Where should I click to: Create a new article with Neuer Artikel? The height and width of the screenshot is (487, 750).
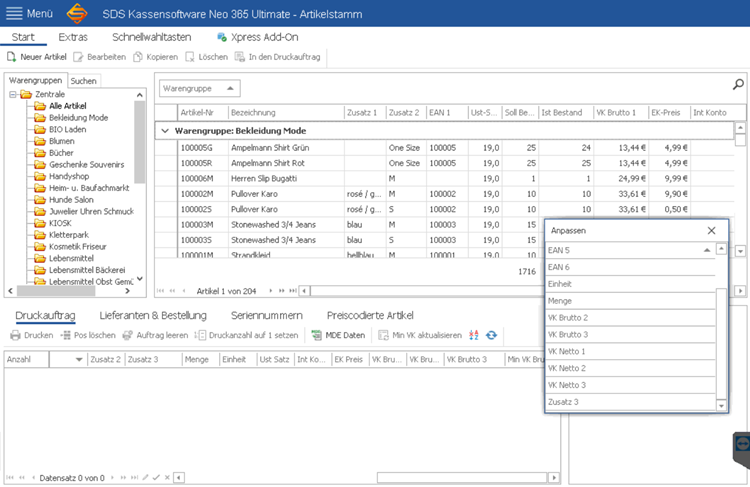(x=37, y=57)
